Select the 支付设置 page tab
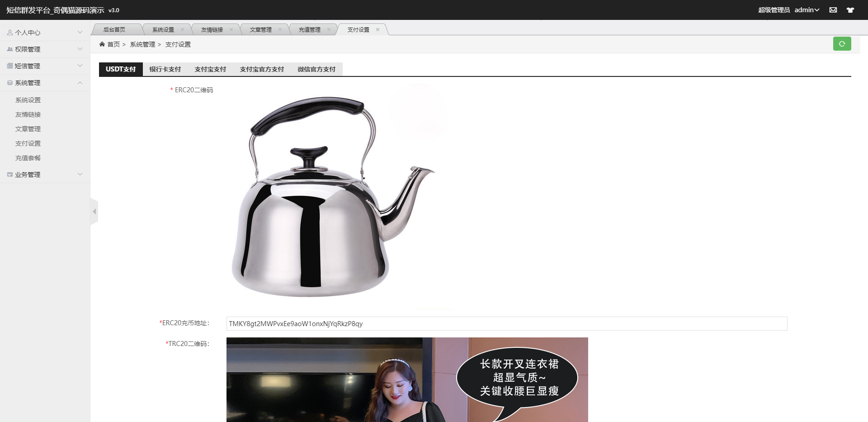 pos(359,30)
